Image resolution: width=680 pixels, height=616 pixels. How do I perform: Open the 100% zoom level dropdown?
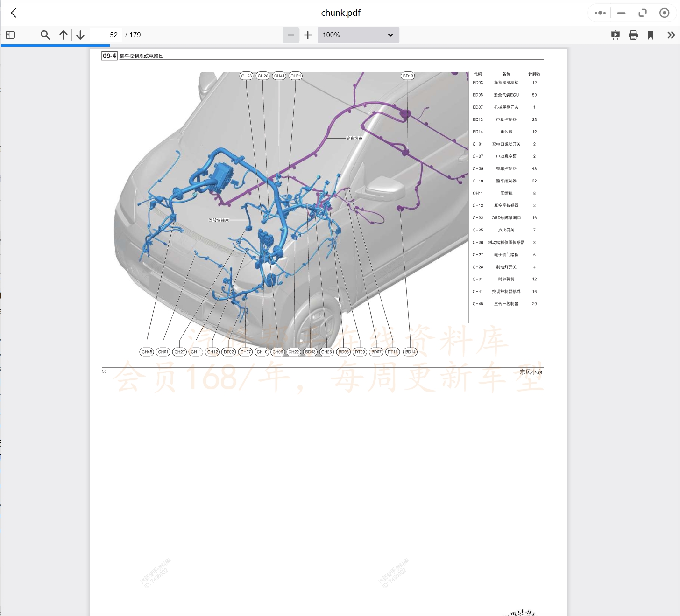click(x=358, y=35)
